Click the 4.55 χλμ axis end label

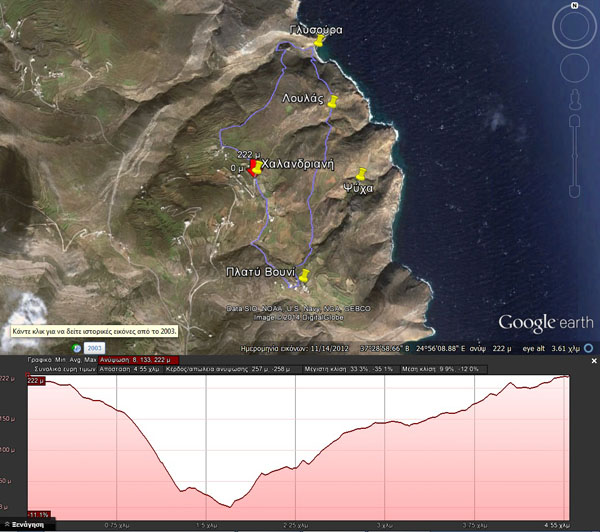point(557,525)
